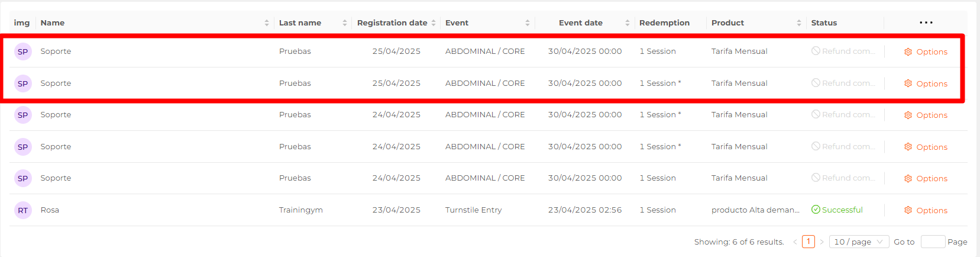Screen dimensions: 980x257
Task: Sort by the Last name column arrows
Action: (345, 23)
